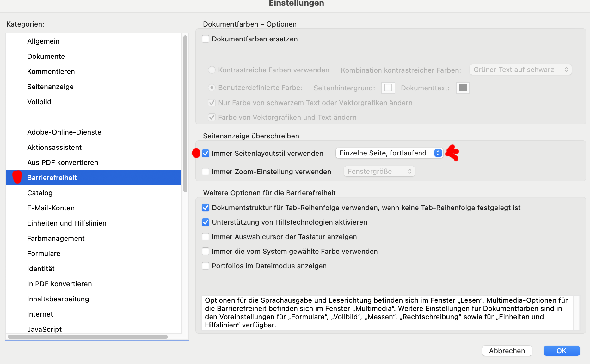The width and height of the screenshot is (590, 364).
Task: Open the Allgemein preferences category
Action: coord(43,41)
